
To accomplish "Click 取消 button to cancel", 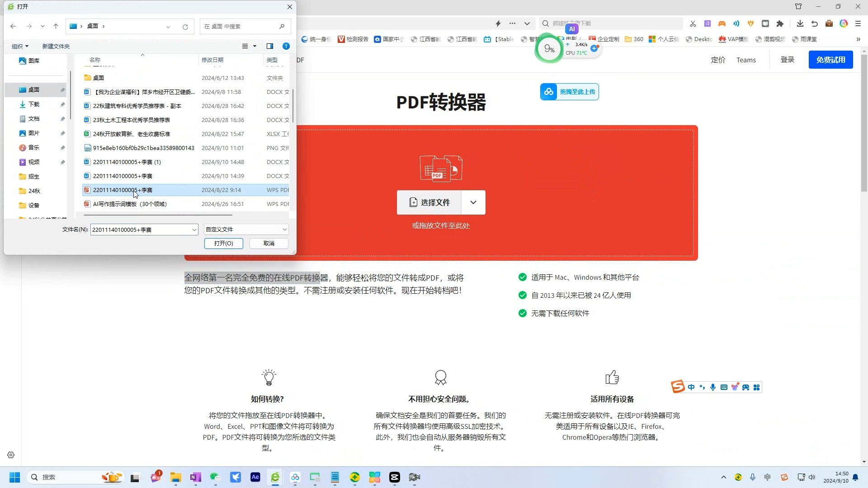I will coord(269,243).
